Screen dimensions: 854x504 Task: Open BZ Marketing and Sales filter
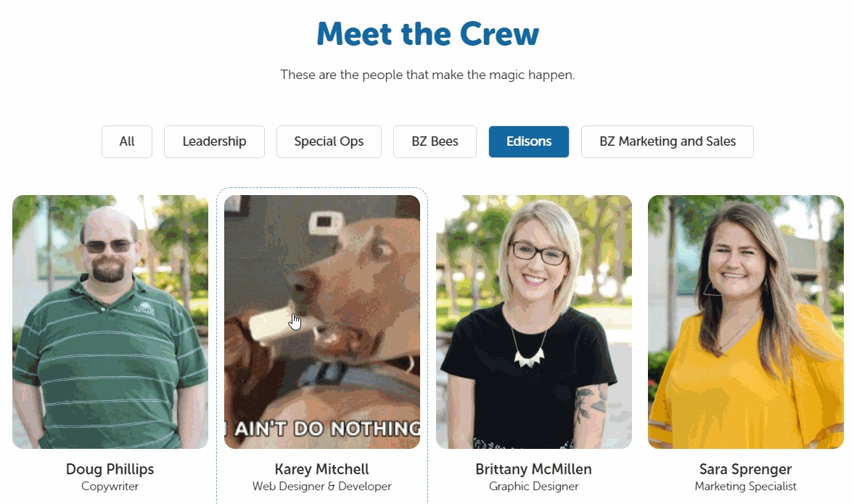pyautogui.click(x=668, y=141)
